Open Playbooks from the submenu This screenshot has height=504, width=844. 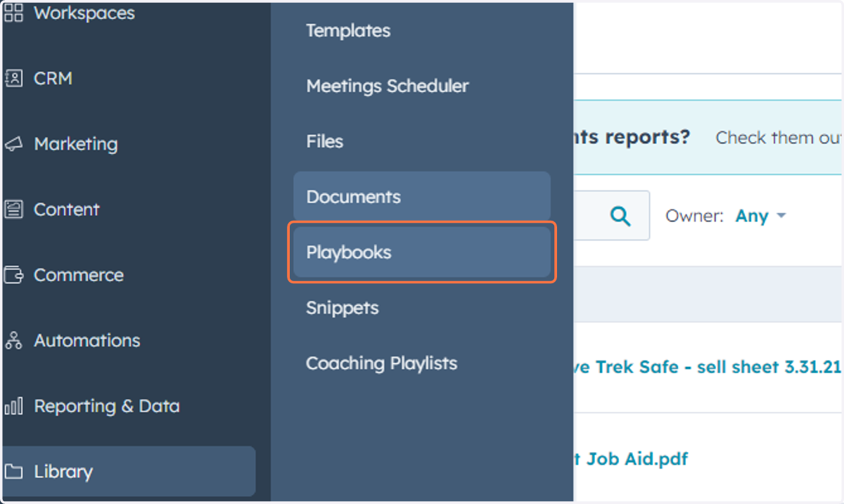pyautogui.click(x=422, y=252)
